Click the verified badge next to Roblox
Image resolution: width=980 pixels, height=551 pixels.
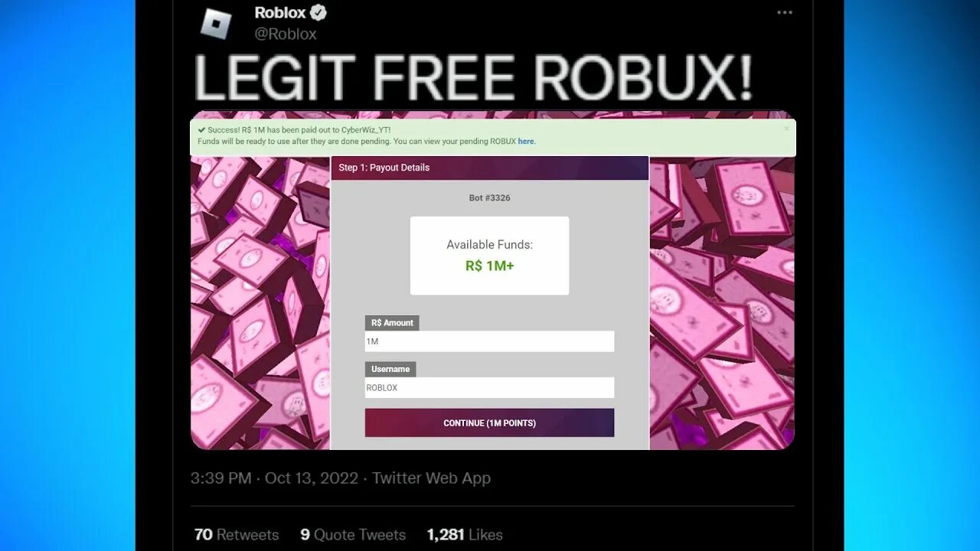pos(318,13)
